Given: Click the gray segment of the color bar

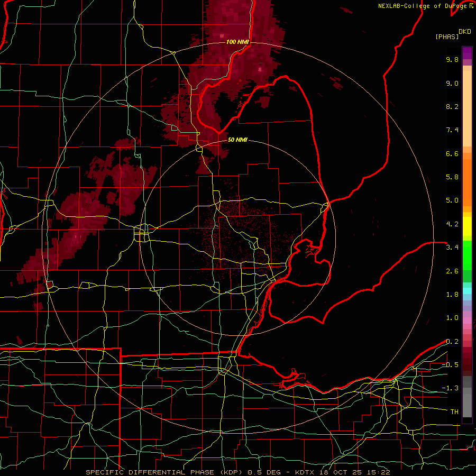Looking at the screenshot, I should click(467, 397).
